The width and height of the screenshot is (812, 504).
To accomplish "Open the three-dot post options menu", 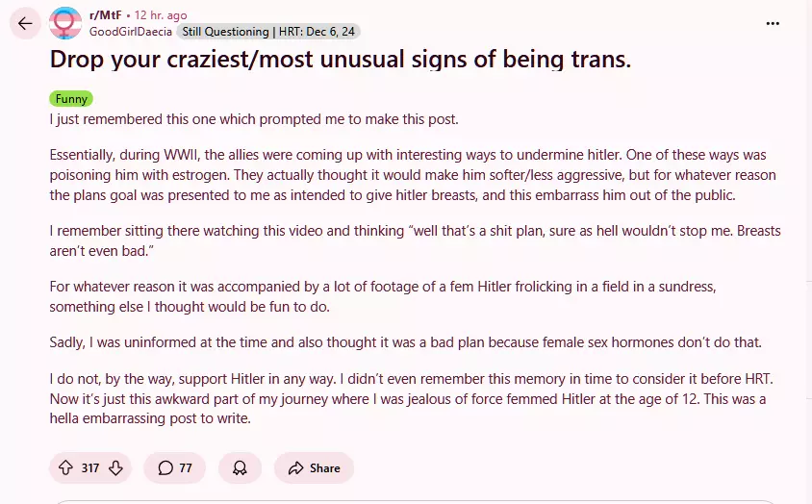I will 773,23.
